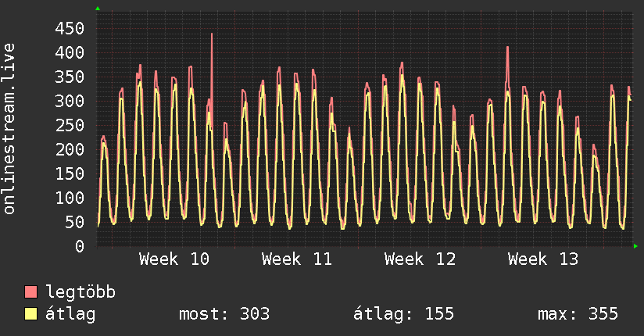The width and height of the screenshot is (644, 336).
Task: Click the green arrow atop the y-axis
Action: (98, 9)
